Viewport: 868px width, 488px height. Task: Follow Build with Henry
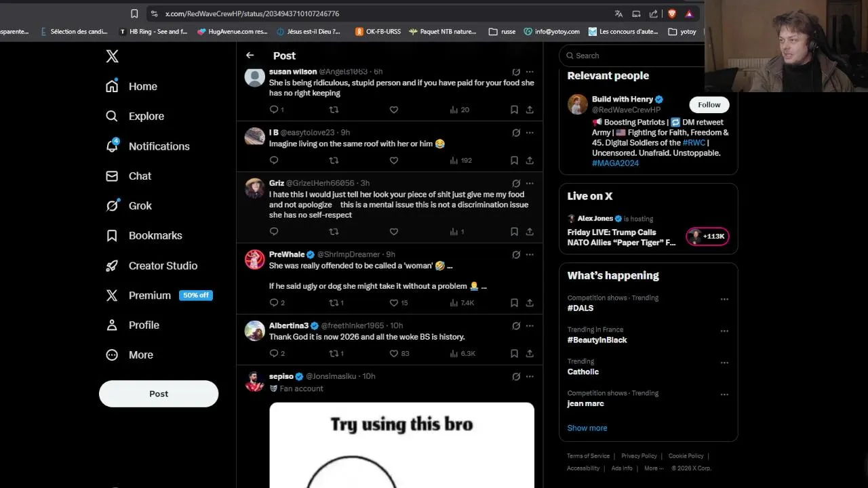[x=709, y=104]
